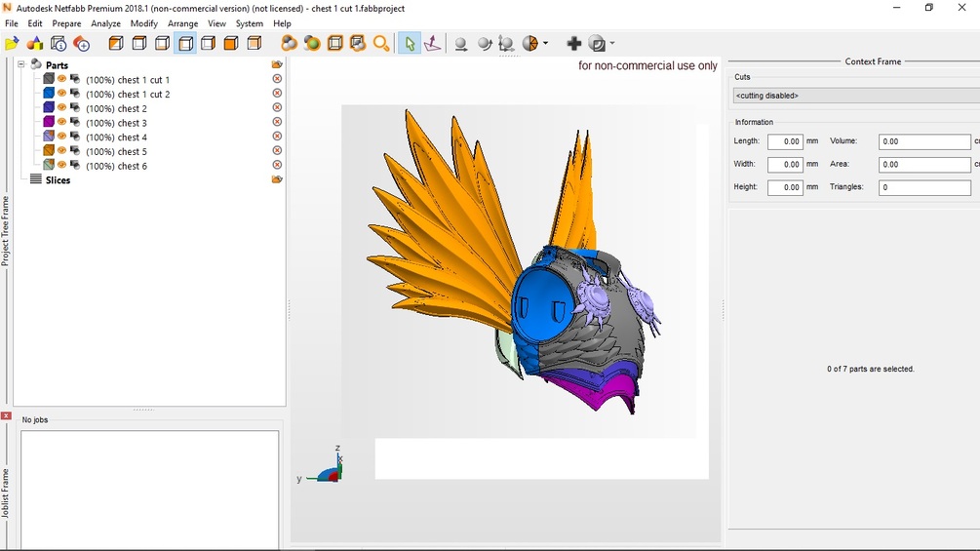Hide chest 5 wings via eye icon

tap(61, 151)
